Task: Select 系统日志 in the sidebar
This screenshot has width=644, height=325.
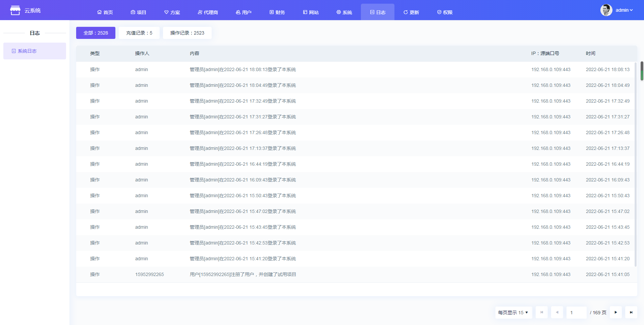Action: pyautogui.click(x=35, y=51)
